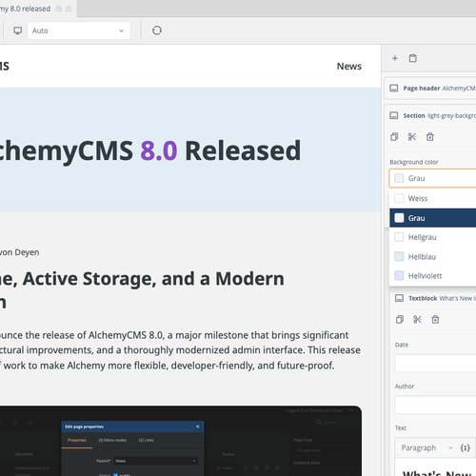The image size is (476, 476).
Task: Copy the Textblock element
Action: click(400, 319)
